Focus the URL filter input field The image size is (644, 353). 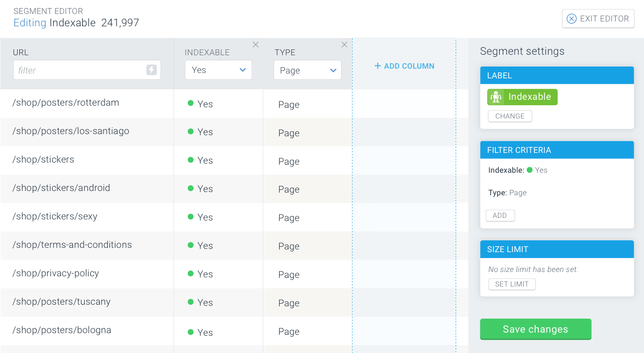(87, 70)
